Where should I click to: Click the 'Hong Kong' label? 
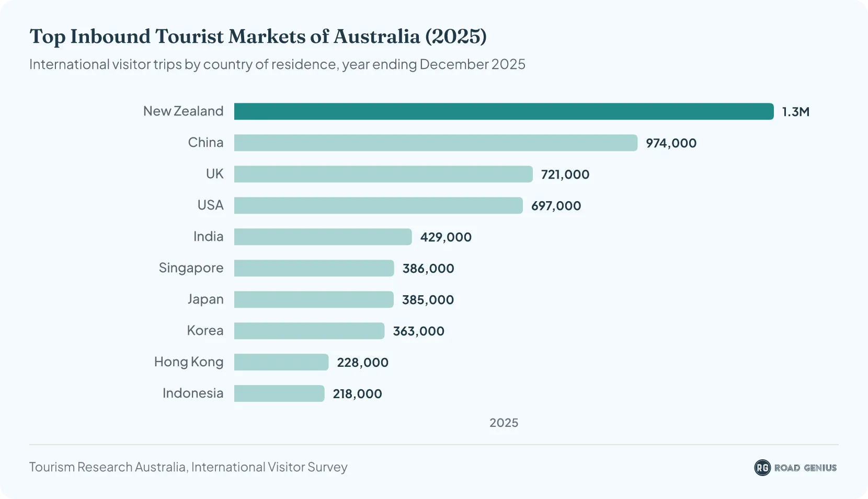coord(189,362)
